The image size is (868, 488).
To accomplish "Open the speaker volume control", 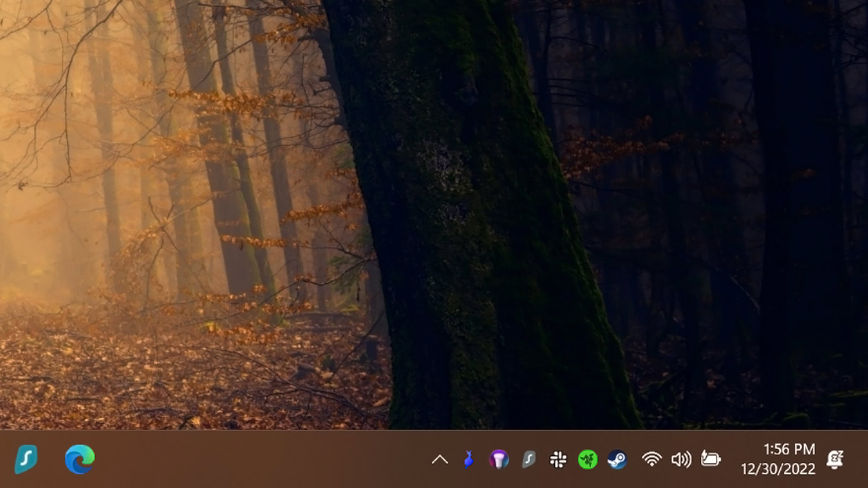I will 681,460.
